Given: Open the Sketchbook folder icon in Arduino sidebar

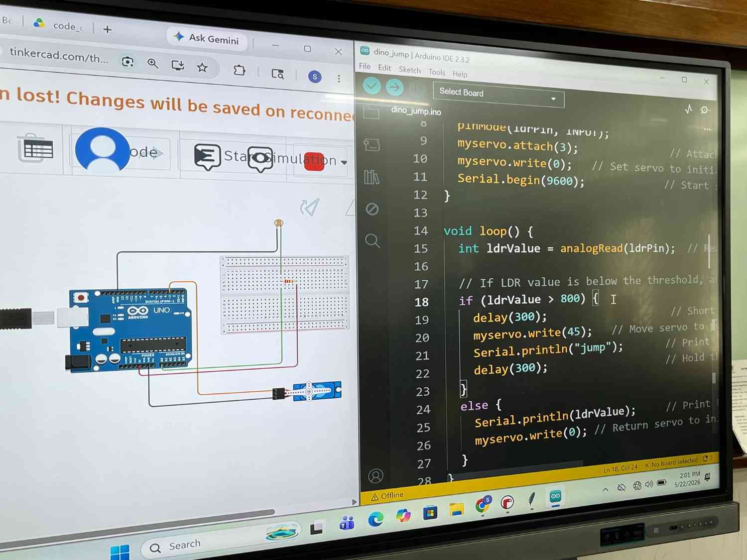Looking at the screenshot, I should [371, 113].
